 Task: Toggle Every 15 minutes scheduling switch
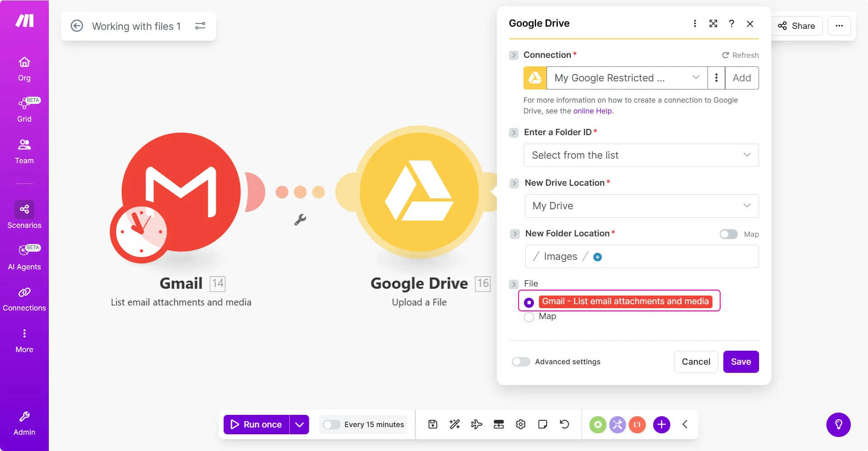click(332, 424)
